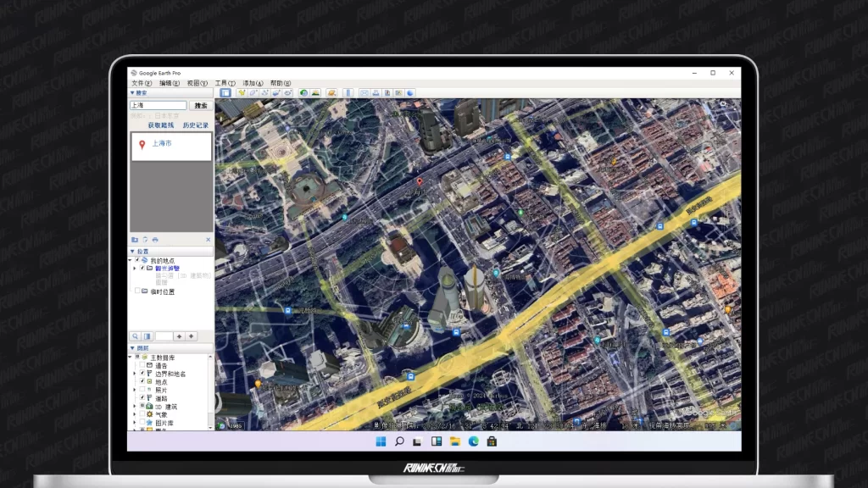Click the search input field containing 上海

(158, 106)
